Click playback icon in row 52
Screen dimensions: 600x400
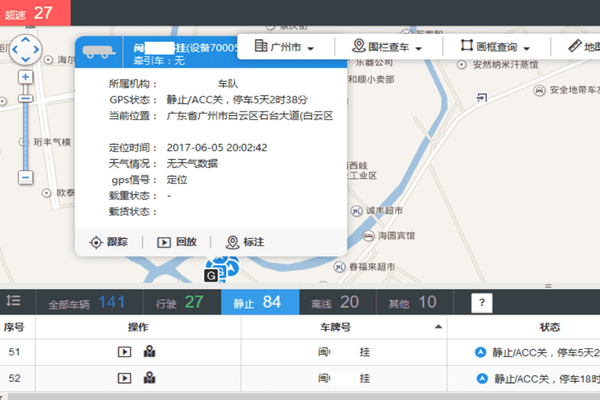pos(125,379)
